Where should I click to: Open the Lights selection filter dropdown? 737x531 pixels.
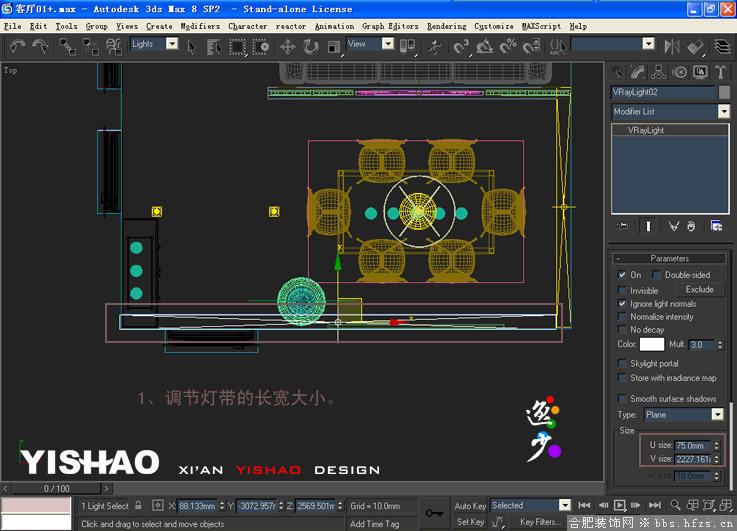(x=172, y=44)
